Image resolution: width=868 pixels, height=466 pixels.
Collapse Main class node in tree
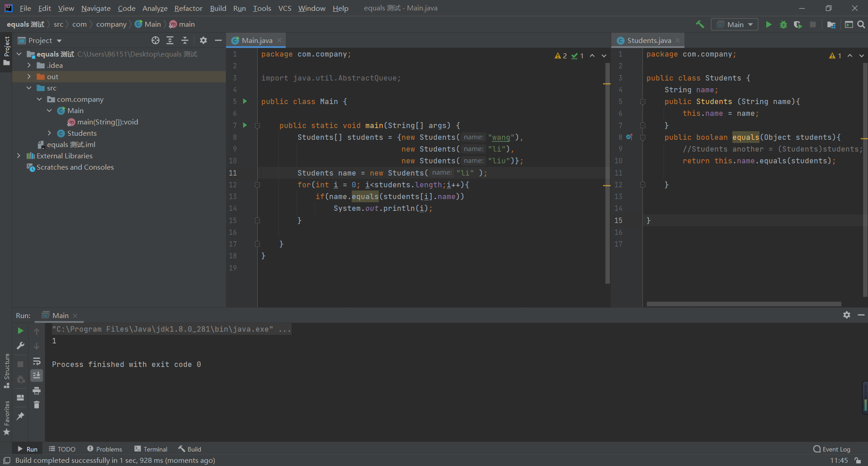coord(49,110)
